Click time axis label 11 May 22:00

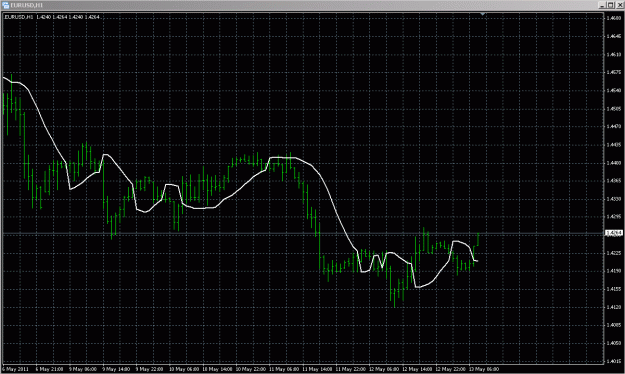pos(350,369)
